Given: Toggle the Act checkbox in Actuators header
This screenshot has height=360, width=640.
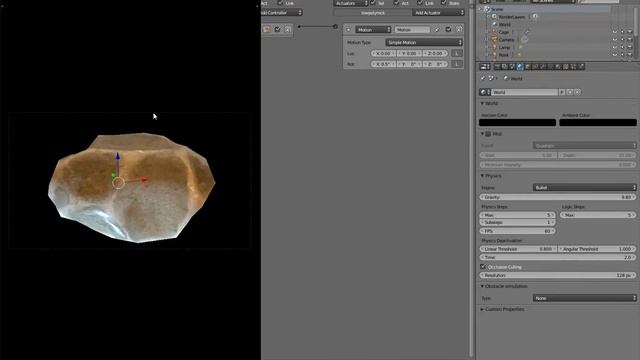Looking at the screenshot, I should click(x=396, y=3).
